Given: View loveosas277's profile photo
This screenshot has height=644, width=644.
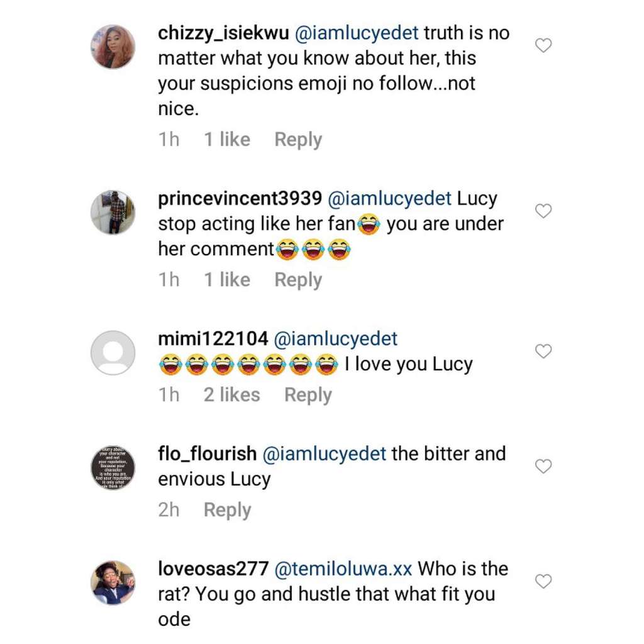Looking at the screenshot, I should coord(113,583).
